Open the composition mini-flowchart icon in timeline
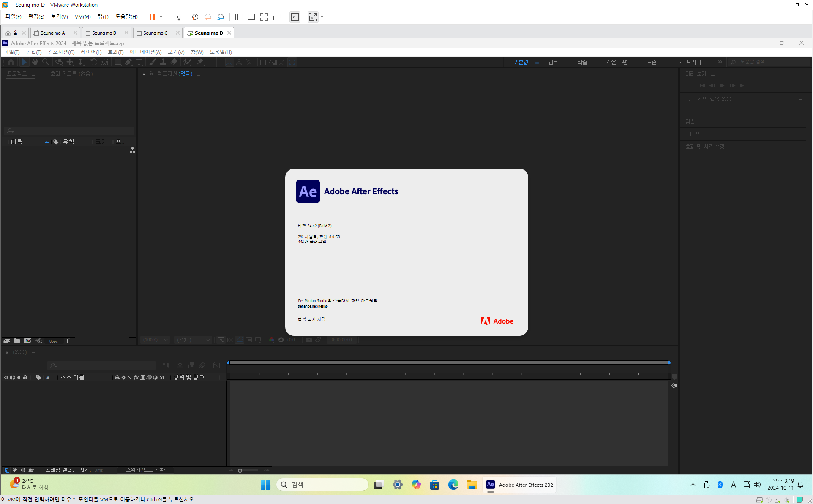Image resolution: width=813 pixels, height=504 pixels. 166,365
